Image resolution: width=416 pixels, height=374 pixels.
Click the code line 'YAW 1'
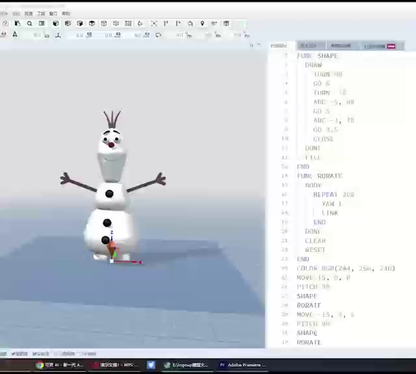pos(332,204)
